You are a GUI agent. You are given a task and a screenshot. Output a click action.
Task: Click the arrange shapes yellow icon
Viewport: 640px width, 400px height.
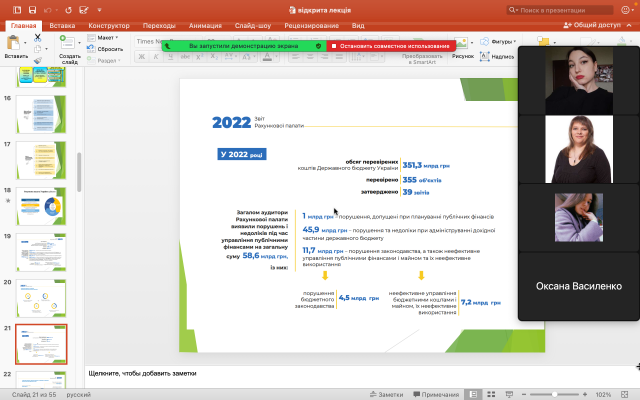tap(543, 41)
